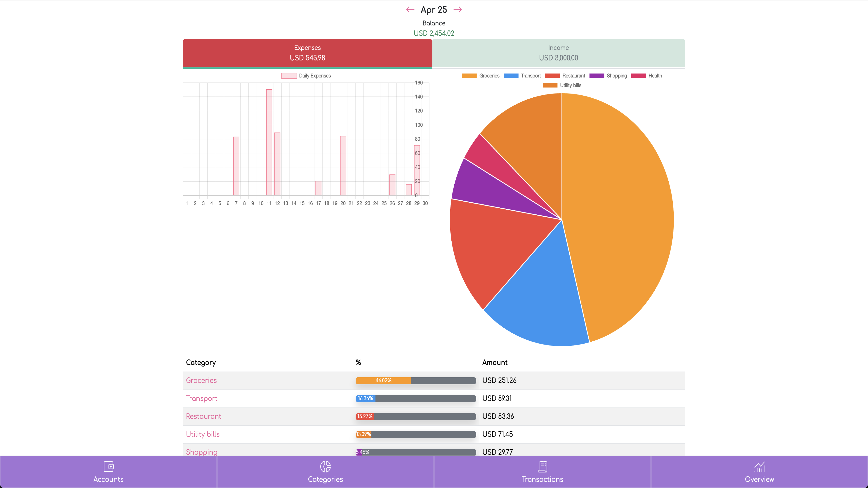Viewport: 868px width, 488px height.
Task: Click the USD 89.31 amount cell
Action: click(x=497, y=398)
